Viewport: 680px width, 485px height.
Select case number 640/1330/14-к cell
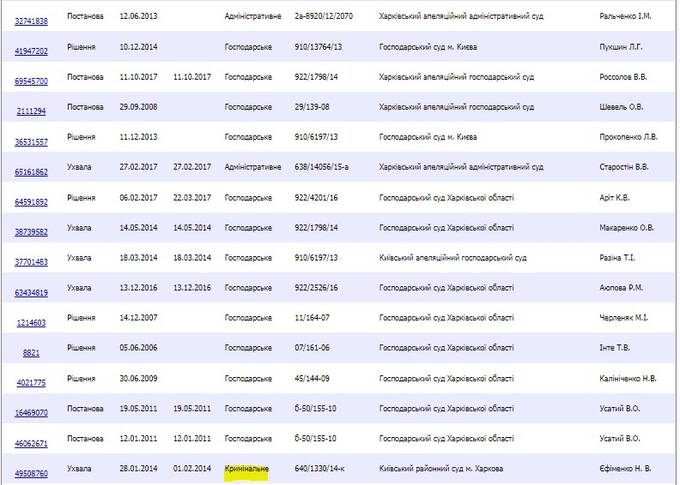click(x=323, y=467)
